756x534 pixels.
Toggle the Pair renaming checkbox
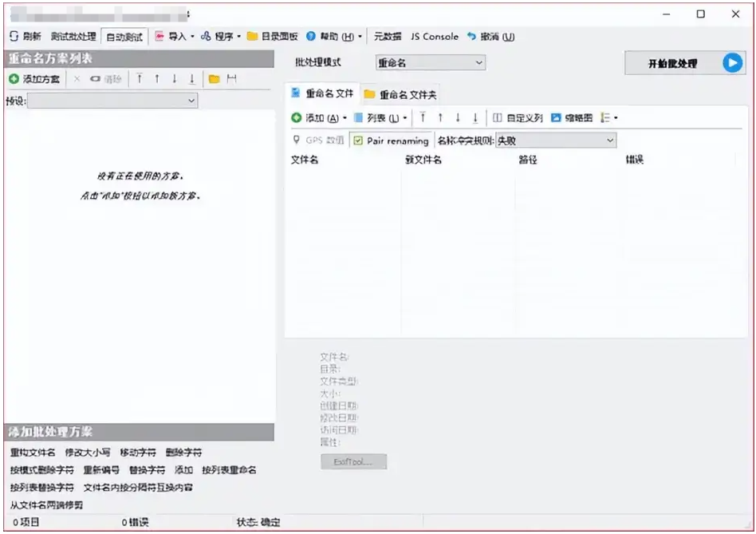[391, 140]
